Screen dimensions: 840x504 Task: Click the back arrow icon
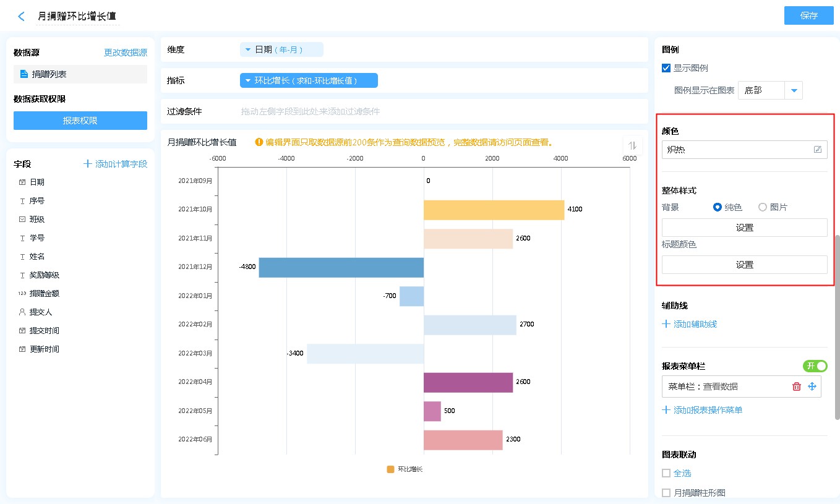pos(22,17)
